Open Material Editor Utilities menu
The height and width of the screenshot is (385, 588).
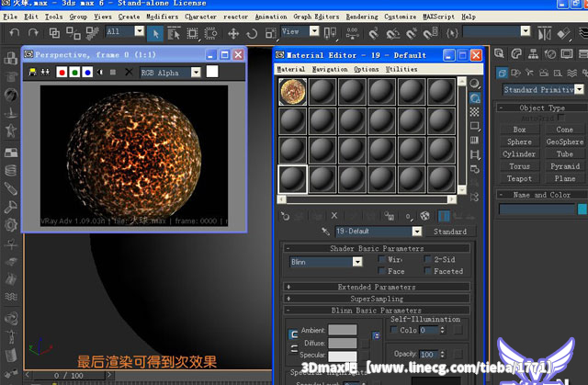coord(401,69)
